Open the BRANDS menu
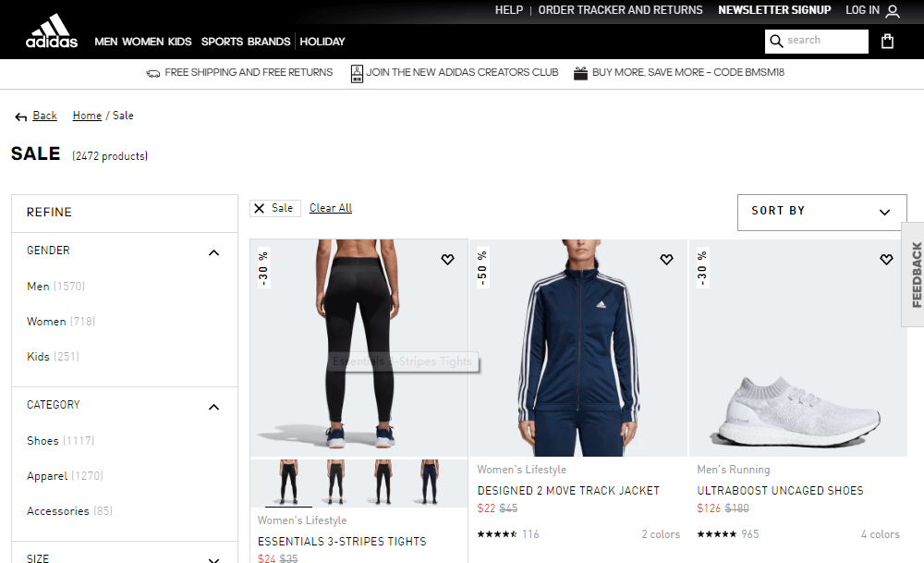The height and width of the screenshot is (563, 924). 269,42
